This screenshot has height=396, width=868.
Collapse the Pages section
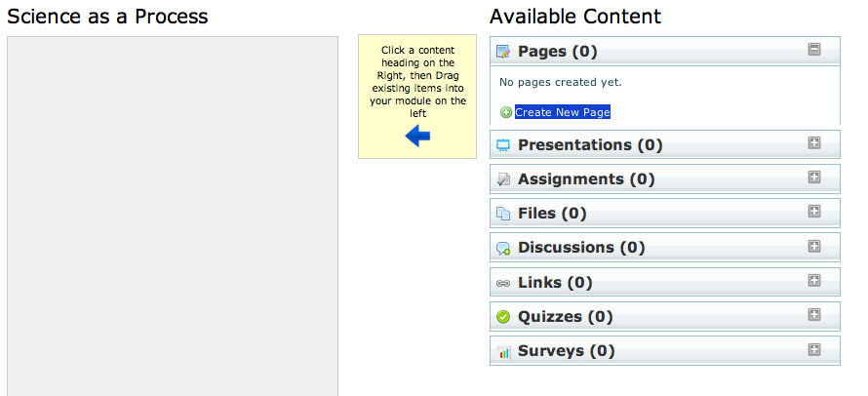point(814,50)
